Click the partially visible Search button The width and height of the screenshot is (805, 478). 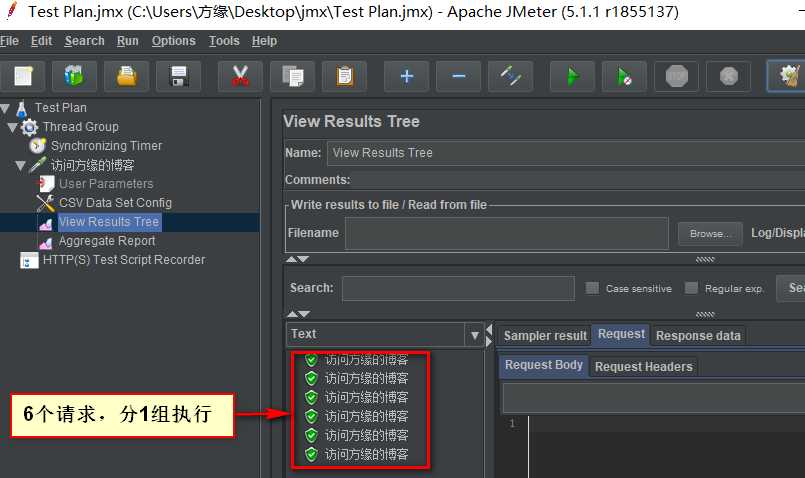791,288
